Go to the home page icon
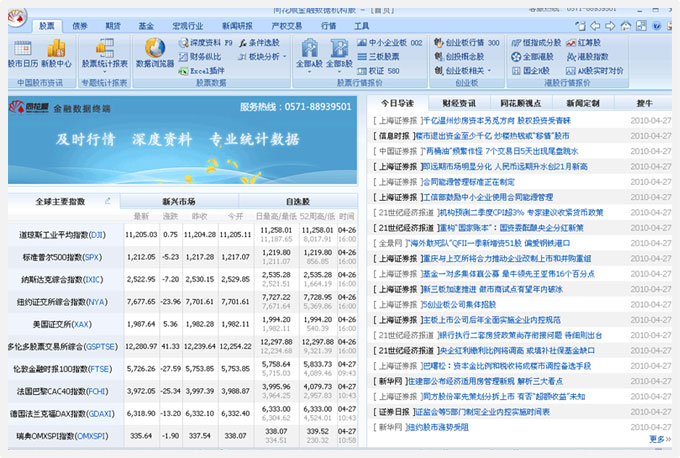 click(x=625, y=26)
